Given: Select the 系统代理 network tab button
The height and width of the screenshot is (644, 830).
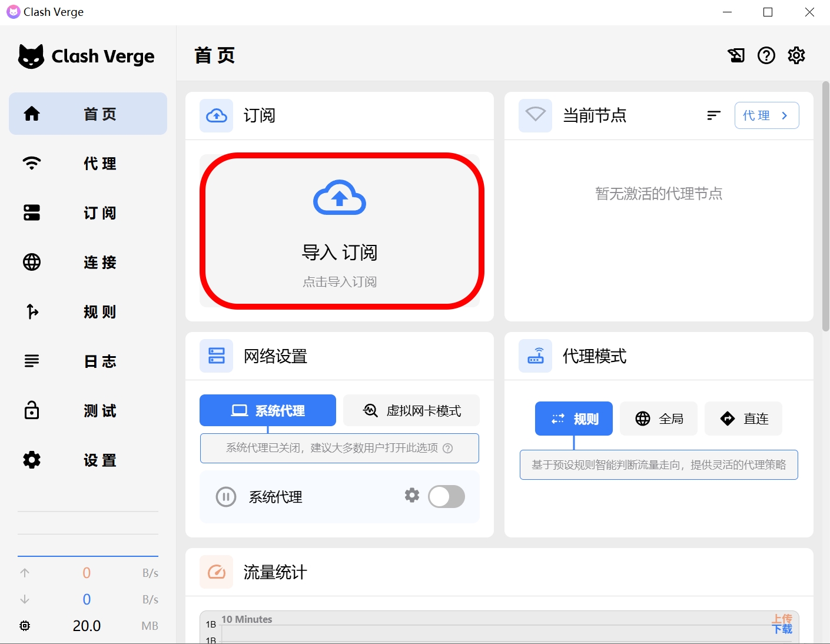Looking at the screenshot, I should pos(268,410).
